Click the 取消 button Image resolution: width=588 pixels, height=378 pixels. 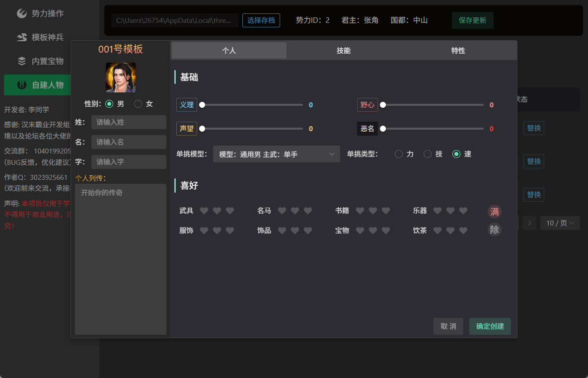[448, 326]
